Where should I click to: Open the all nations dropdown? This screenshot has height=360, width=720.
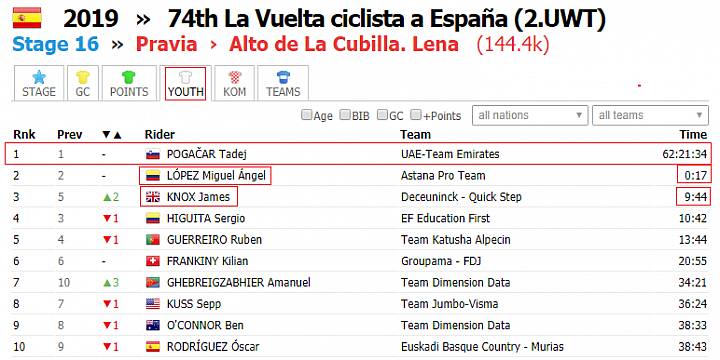530,115
